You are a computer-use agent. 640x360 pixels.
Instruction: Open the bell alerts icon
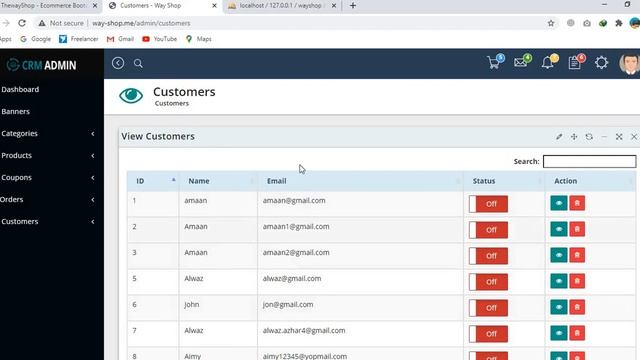pos(548,62)
